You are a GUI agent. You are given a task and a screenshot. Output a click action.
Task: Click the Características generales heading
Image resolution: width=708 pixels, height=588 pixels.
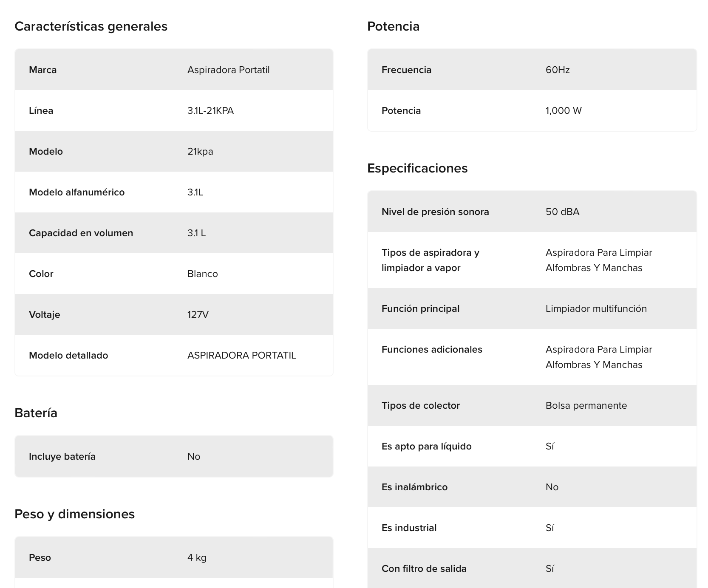(91, 26)
